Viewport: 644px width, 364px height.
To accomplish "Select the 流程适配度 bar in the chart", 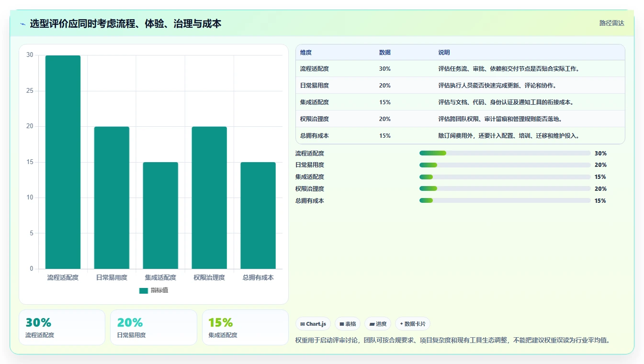I will click(x=63, y=162).
